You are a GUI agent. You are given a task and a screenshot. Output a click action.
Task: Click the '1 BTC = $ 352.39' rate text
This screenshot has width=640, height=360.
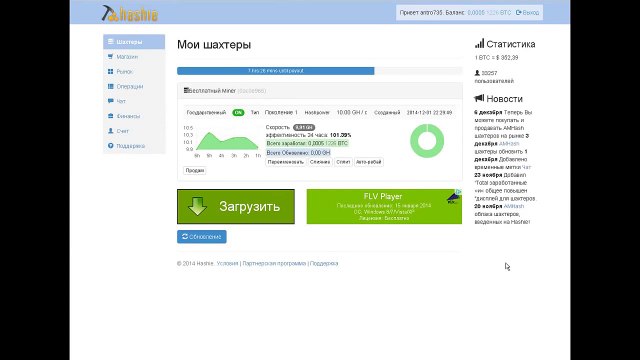(496, 58)
